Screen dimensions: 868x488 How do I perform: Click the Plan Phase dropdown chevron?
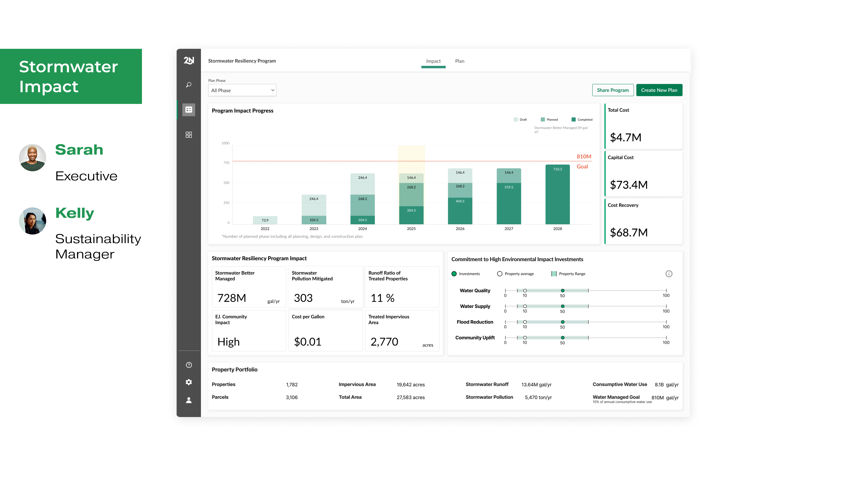coord(273,90)
